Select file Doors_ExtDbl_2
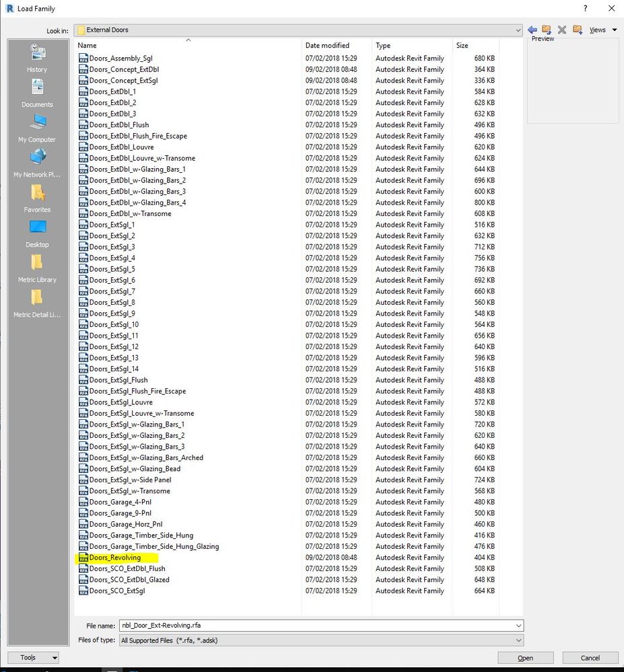Screen dimensions: 624x672 (112, 103)
